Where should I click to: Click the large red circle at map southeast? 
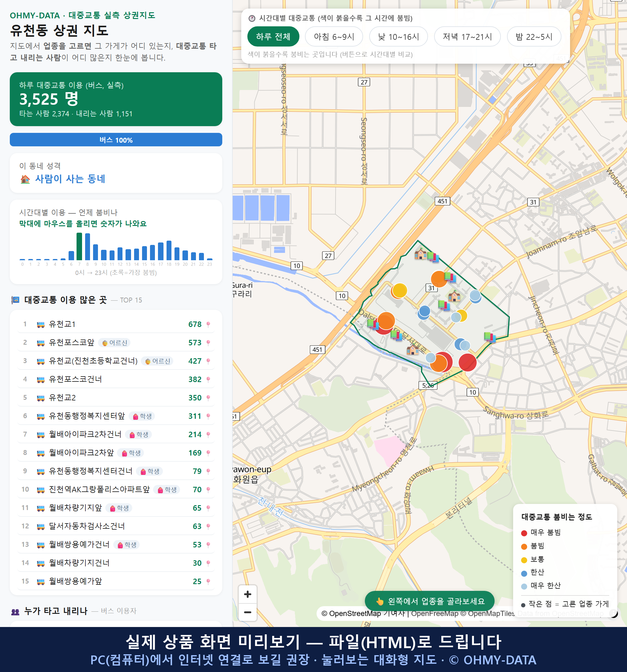coord(467,362)
